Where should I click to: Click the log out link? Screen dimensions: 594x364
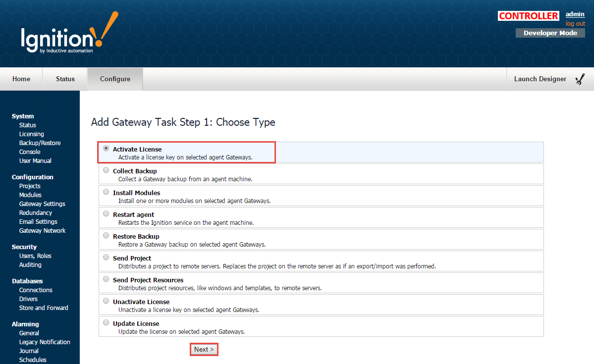[x=576, y=23]
